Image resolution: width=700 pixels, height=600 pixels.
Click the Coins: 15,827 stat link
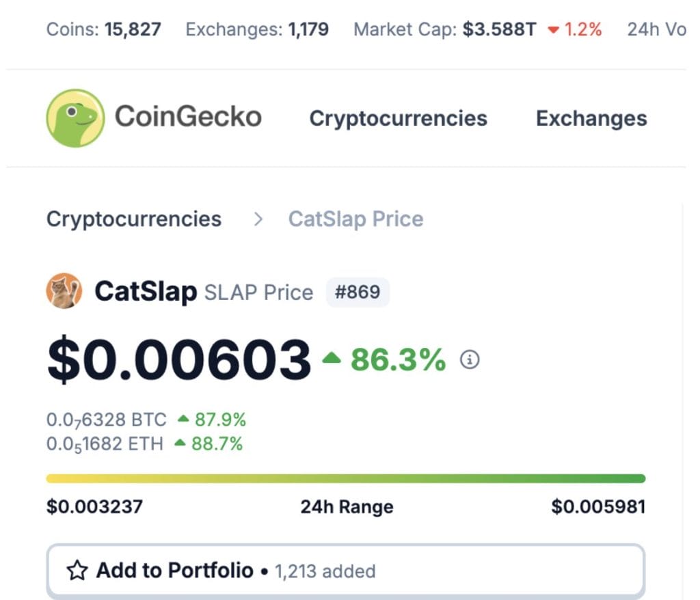(x=104, y=29)
